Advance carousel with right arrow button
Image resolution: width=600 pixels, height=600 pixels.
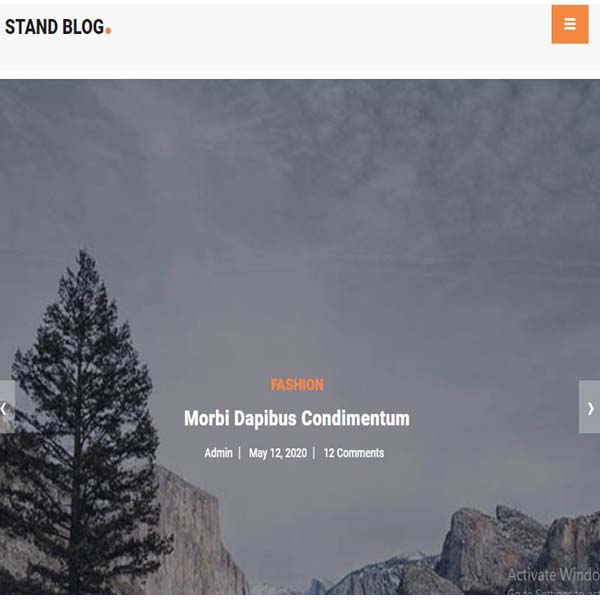coord(590,407)
